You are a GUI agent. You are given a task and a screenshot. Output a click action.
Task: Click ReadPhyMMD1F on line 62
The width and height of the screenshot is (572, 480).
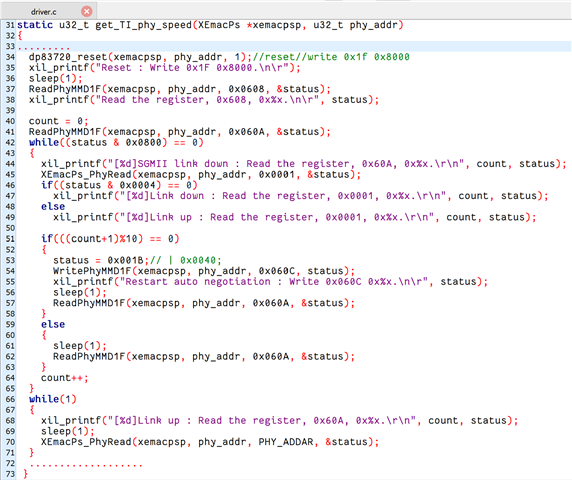click(x=89, y=357)
